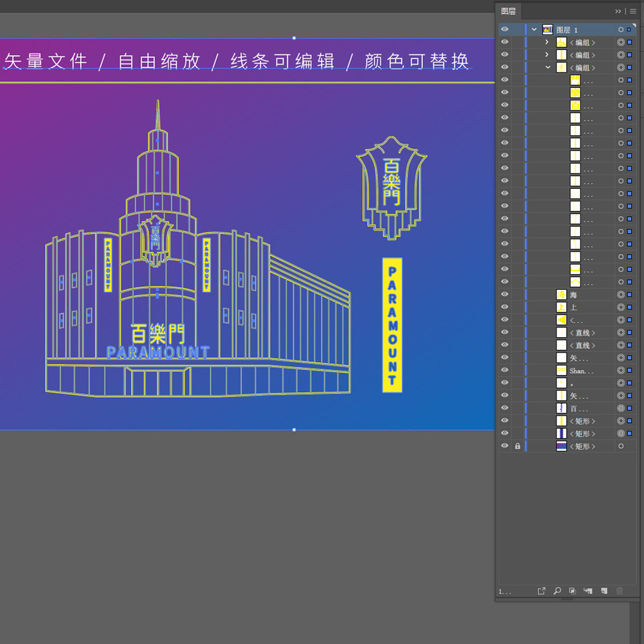The height and width of the screenshot is (644, 644).
Task: Click the 百樂門 crest emblem on canvas
Action: tap(391, 187)
